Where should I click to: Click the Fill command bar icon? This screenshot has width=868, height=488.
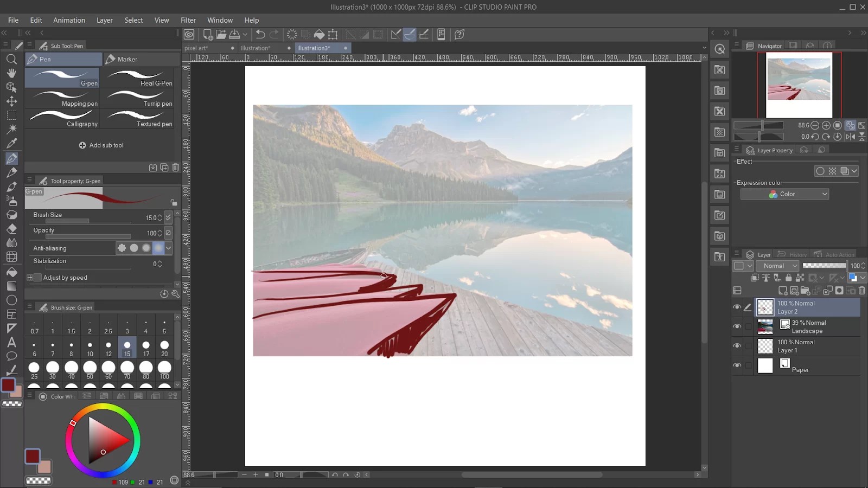point(320,35)
